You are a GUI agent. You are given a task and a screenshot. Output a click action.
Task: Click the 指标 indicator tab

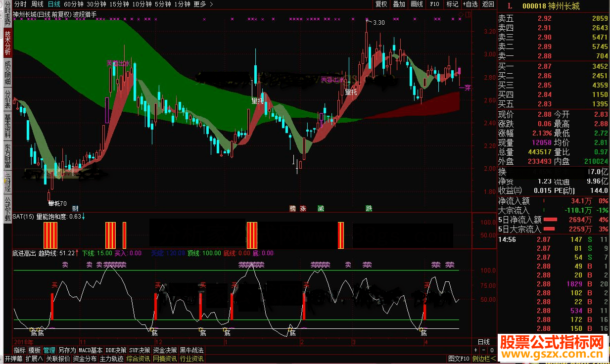point(20,350)
